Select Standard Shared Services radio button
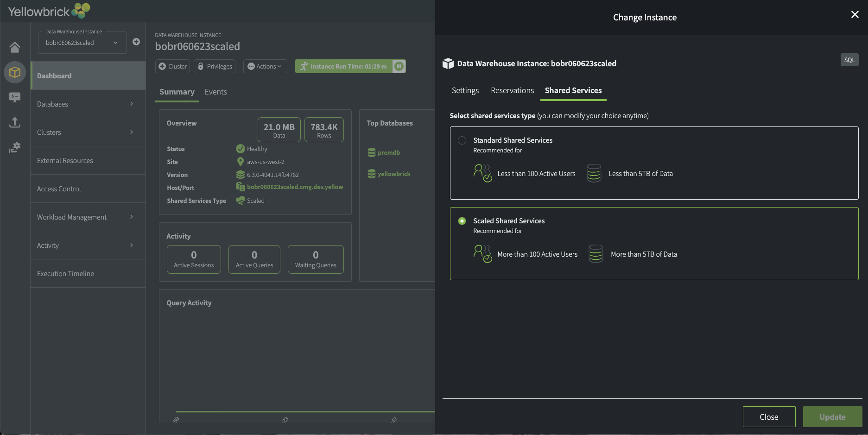Image resolution: width=868 pixels, height=435 pixels. pyautogui.click(x=462, y=140)
